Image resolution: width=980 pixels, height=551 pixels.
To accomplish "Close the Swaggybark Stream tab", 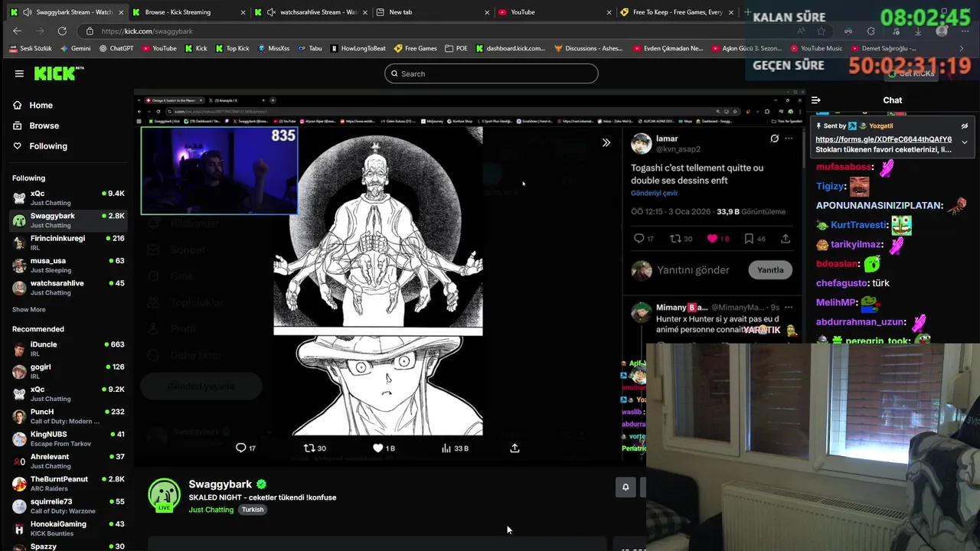I will [x=121, y=12].
